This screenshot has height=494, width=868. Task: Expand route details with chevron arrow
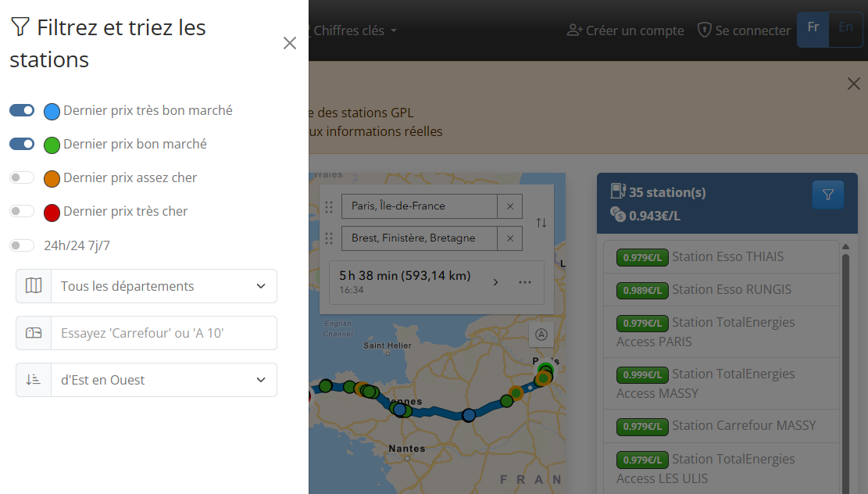click(495, 282)
